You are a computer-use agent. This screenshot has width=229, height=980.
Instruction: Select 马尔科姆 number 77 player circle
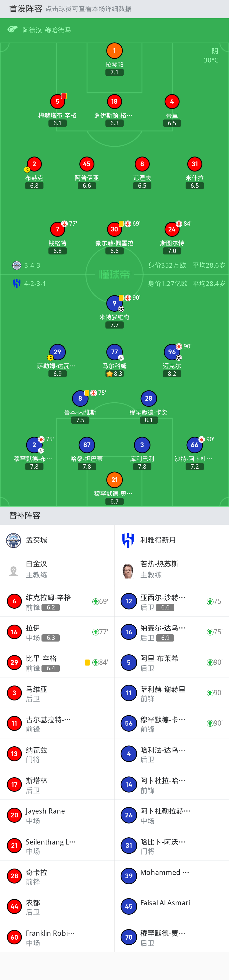click(114, 352)
